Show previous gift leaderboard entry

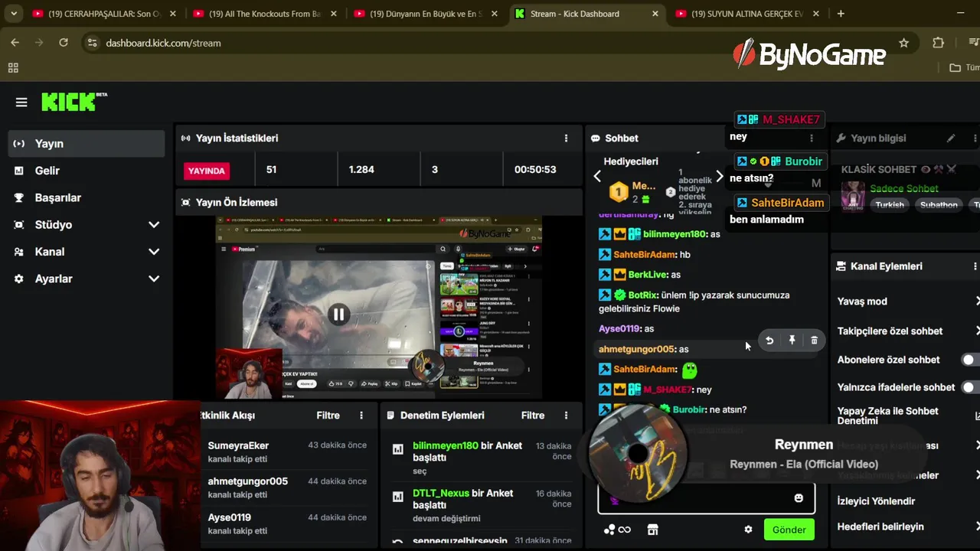[x=597, y=177]
